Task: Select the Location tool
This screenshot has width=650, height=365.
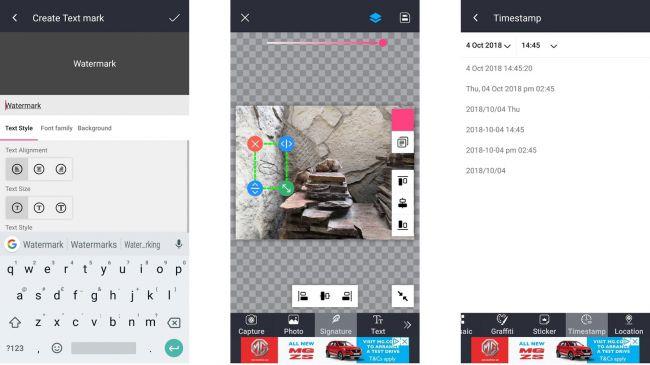Action: (x=629, y=325)
